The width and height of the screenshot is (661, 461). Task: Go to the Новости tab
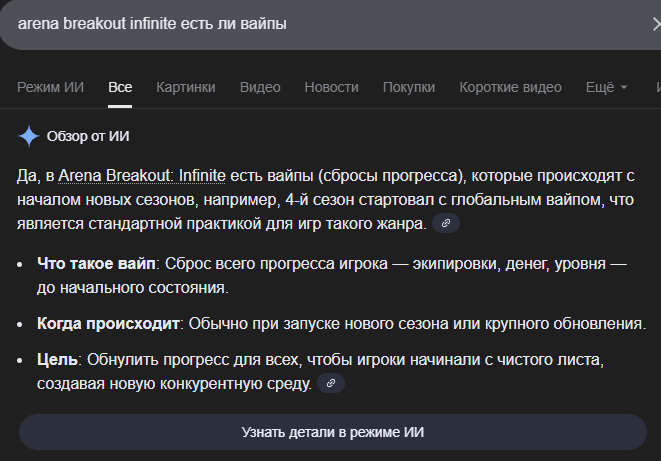(x=331, y=87)
